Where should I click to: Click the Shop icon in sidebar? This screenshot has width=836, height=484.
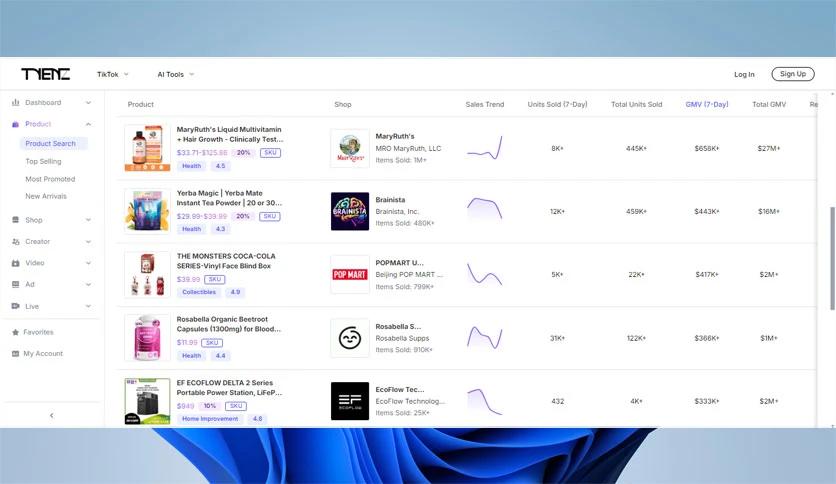15,220
